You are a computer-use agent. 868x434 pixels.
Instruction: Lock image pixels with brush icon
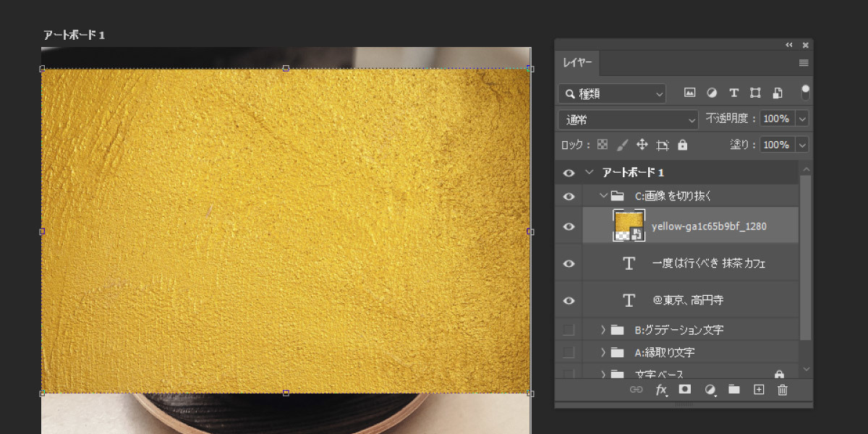click(x=622, y=145)
